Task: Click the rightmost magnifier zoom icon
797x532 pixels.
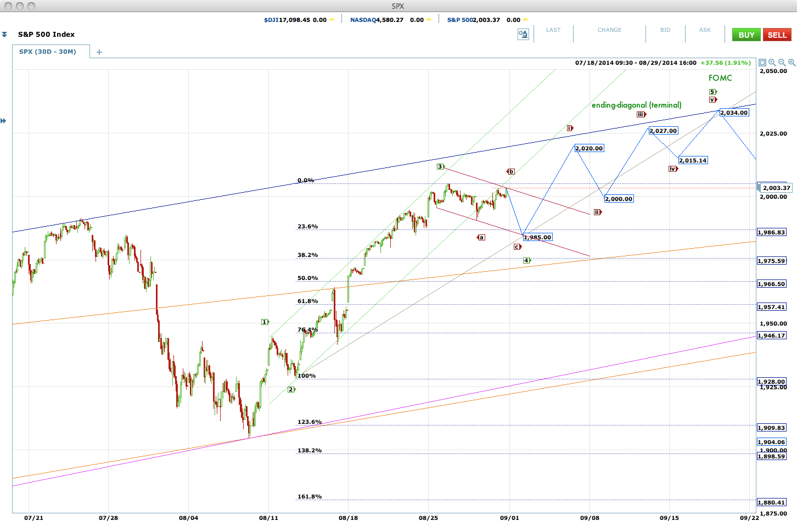Action: pos(792,63)
